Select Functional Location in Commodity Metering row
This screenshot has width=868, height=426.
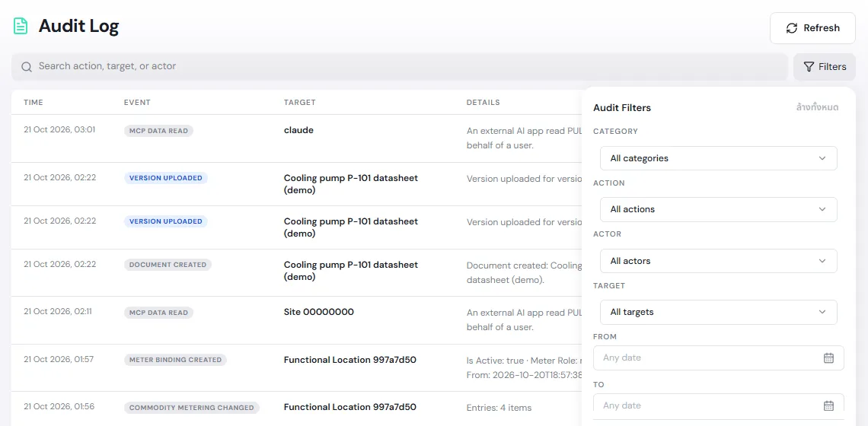tap(349, 407)
